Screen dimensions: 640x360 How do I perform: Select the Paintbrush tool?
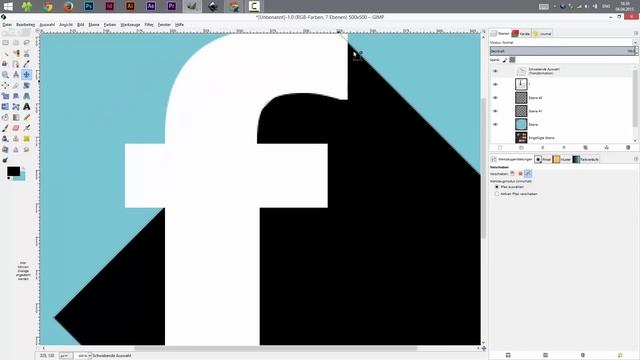point(5,128)
